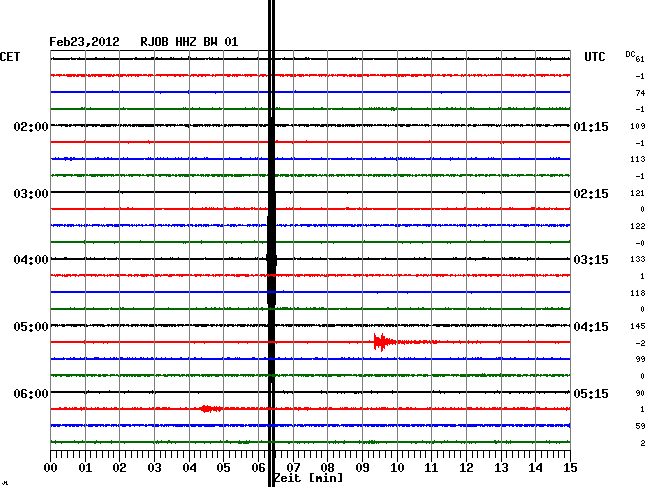Select DC offset value 113
The width and height of the screenshot is (650, 494).
tap(638, 159)
